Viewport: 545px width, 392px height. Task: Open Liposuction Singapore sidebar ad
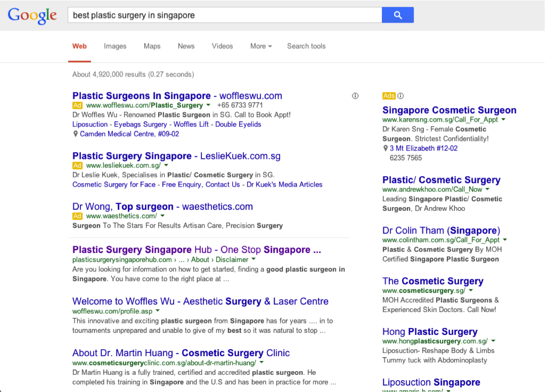(431, 382)
